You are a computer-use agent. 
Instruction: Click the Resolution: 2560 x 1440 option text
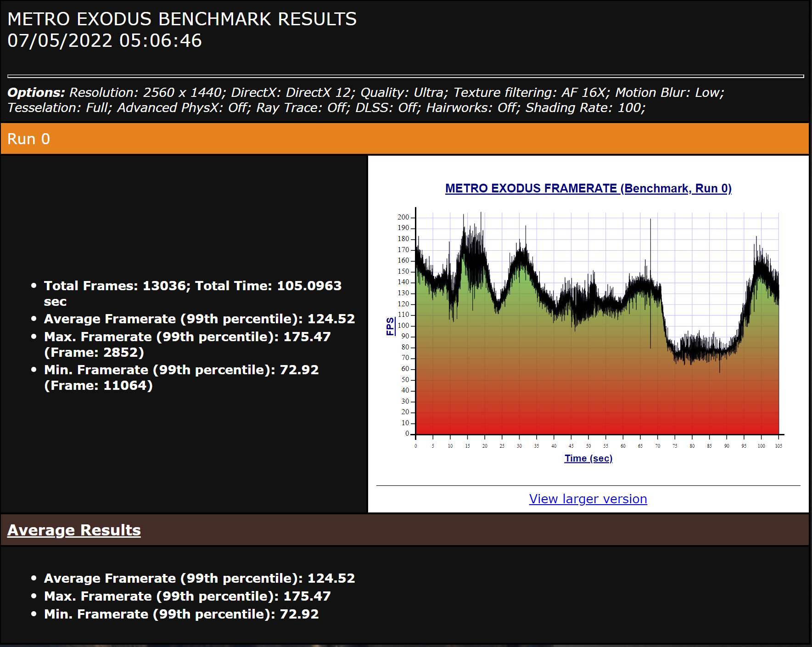click(x=146, y=92)
